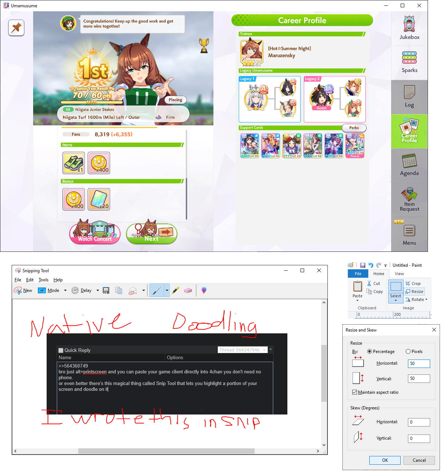Image resolution: width=448 pixels, height=476 pixels.
Task: Select the Percentage radio button
Action: pyautogui.click(x=370, y=352)
